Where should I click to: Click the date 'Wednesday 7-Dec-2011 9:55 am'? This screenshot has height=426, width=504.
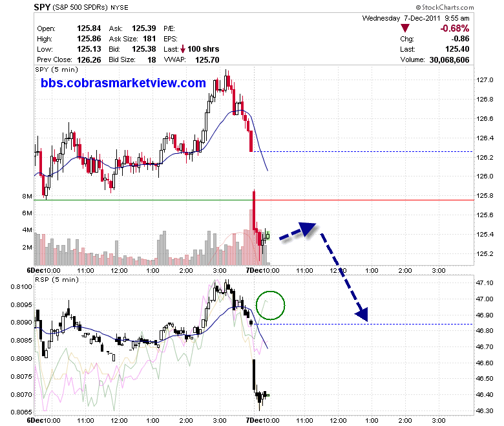tap(415, 18)
